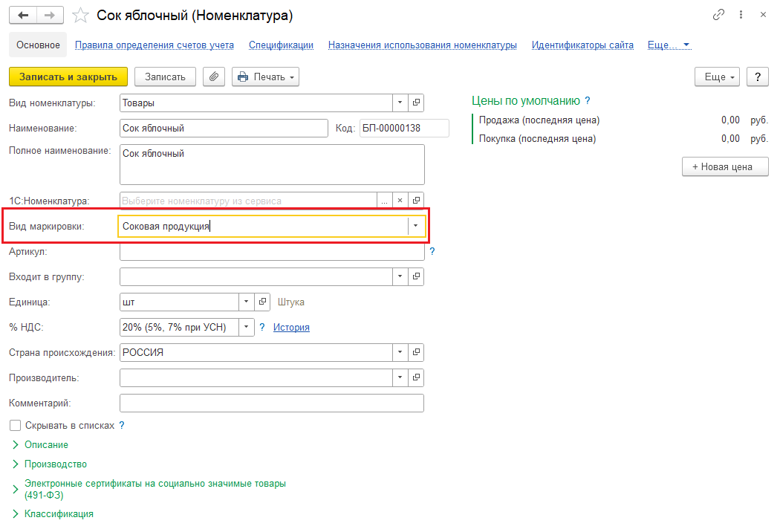780x532 pixels.
Task: Open Назначения использования номенклатуры tab
Action: 423,45
